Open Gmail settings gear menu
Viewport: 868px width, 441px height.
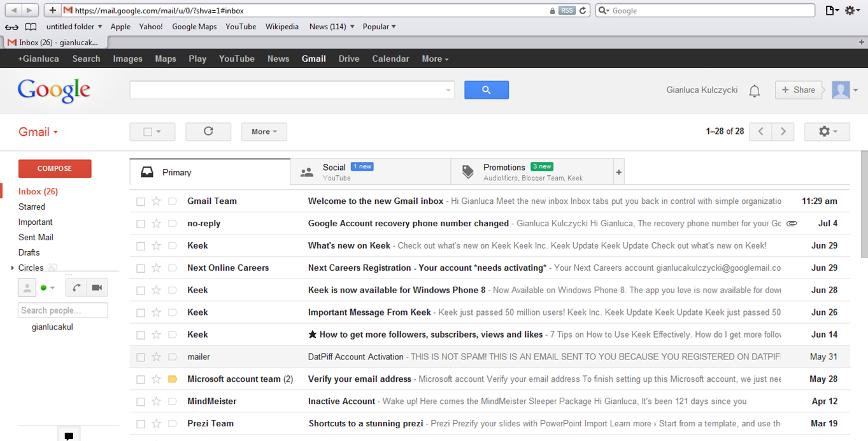827,131
